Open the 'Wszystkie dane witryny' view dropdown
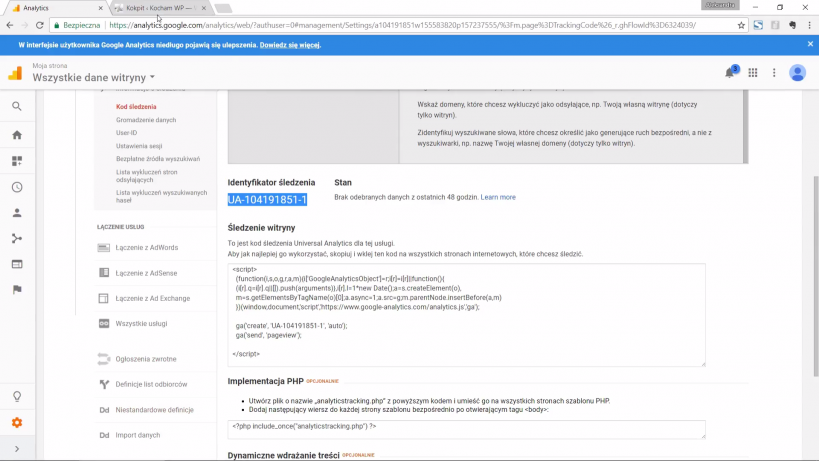The width and height of the screenshot is (819, 461). (93, 77)
